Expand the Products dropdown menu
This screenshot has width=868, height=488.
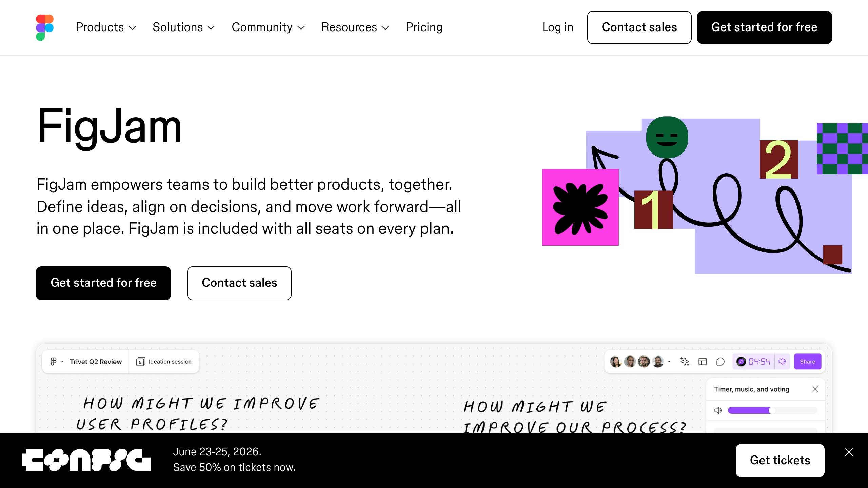105,27
